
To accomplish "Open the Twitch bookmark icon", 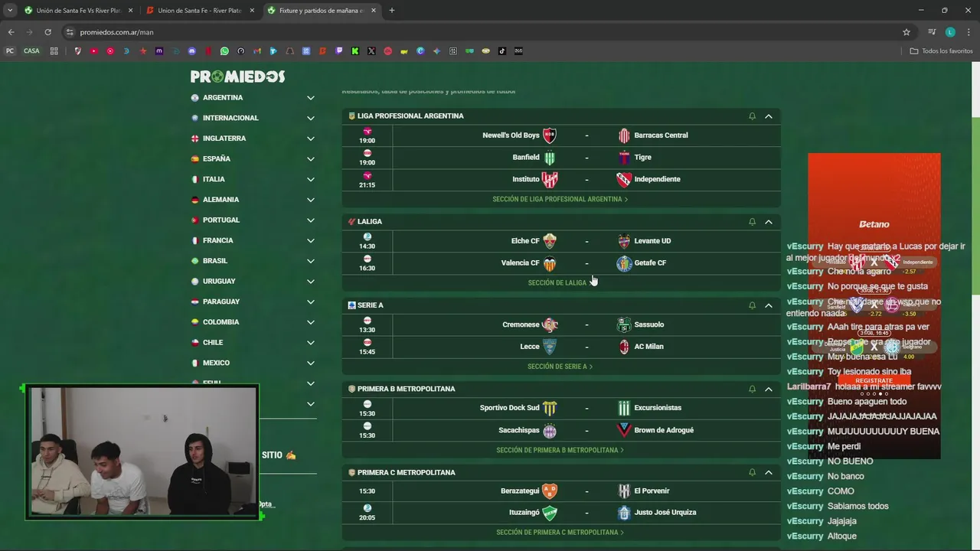I will point(339,51).
